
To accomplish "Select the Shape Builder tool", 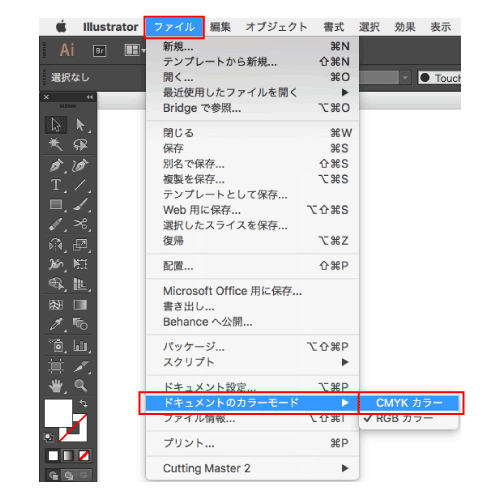I will click(56, 284).
